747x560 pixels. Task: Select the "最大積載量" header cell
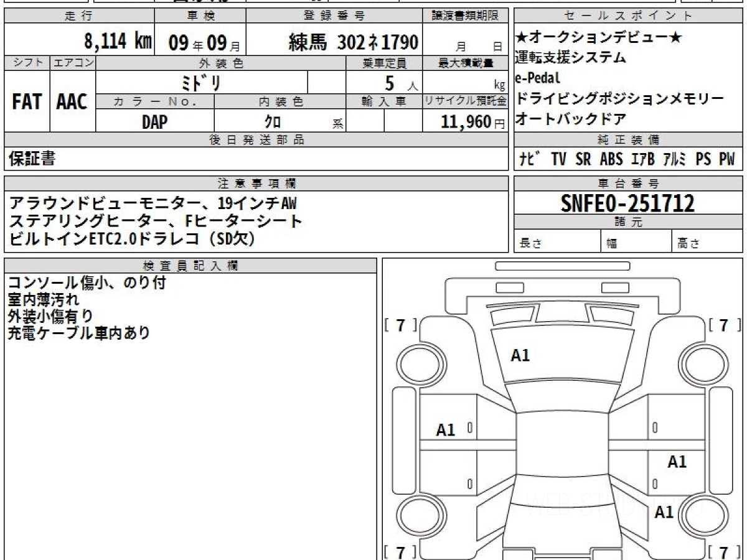[466, 63]
